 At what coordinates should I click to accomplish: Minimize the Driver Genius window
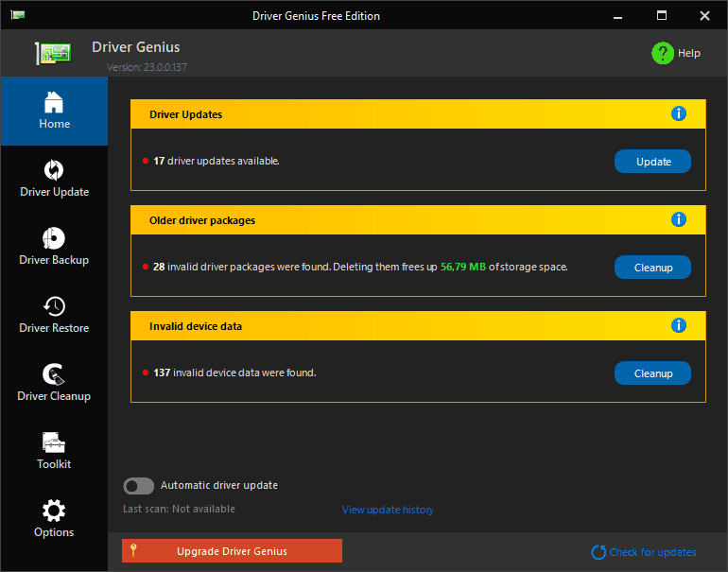click(617, 16)
